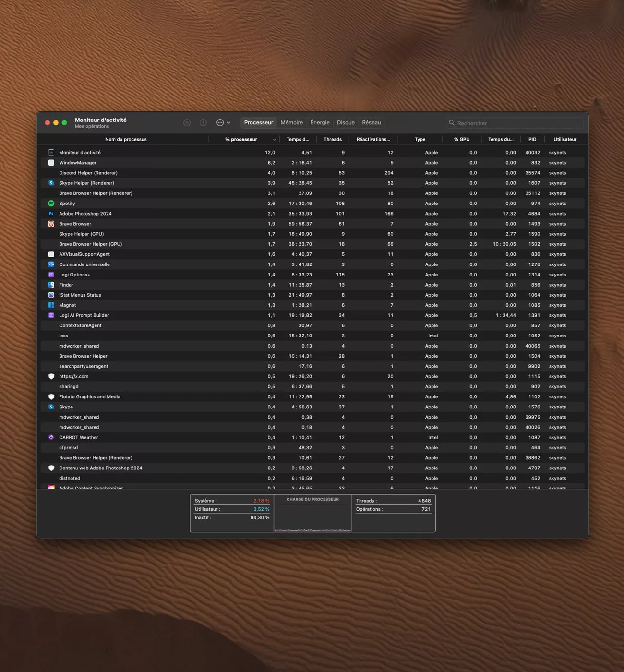
Task: Click PID value 35574
Action: click(x=532, y=173)
